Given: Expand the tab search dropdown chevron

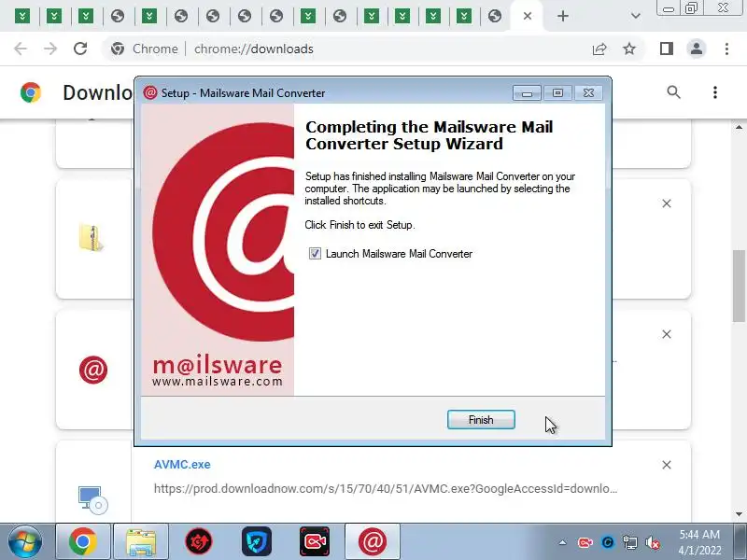Looking at the screenshot, I should click(x=636, y=16).
